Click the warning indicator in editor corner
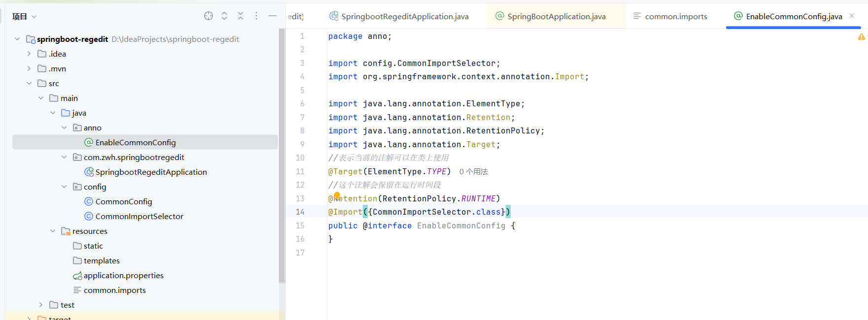868x320 pixels. pyautogui.click(x=862, y=36)
